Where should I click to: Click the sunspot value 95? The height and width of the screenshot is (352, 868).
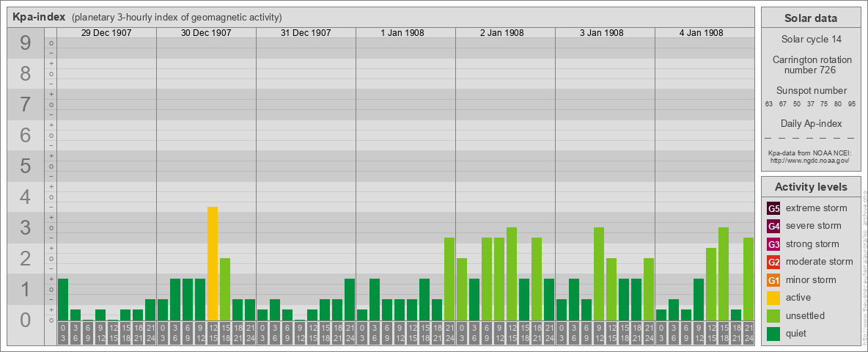[852, 104]
